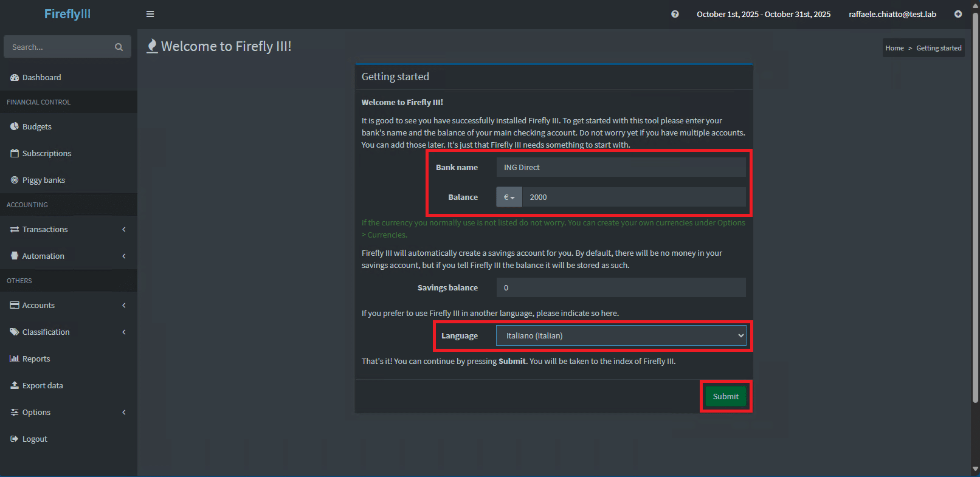The height and width of the screenshot is (477, 980).
Task: Click the Home breadcrumb link
Action: point(894,48)
